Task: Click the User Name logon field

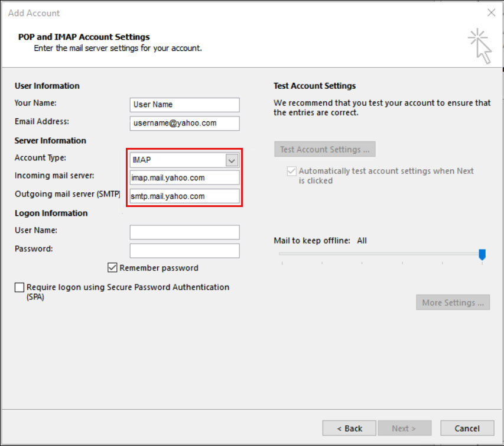Action: pos(184,232)
